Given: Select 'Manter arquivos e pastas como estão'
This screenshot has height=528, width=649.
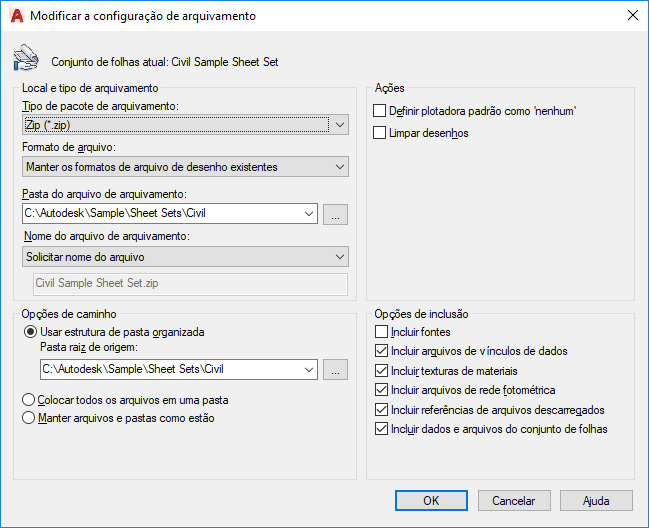Looking at the screenshot, I should click(x=30, y=418).
